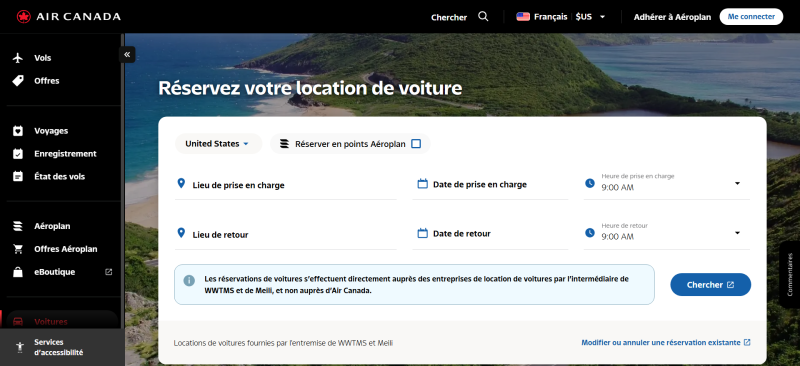Click the search magnifier icon
Viewport: 800px width, 366px height.
(483, 16)
